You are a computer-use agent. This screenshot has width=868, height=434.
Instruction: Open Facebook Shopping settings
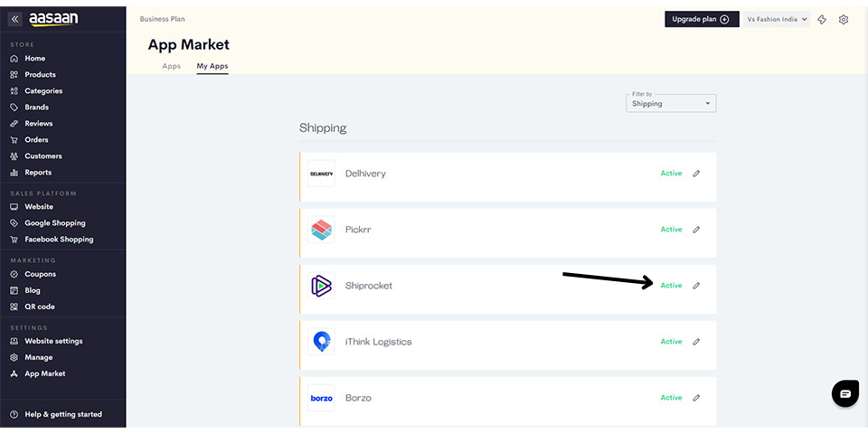click(x=59, y=240)
